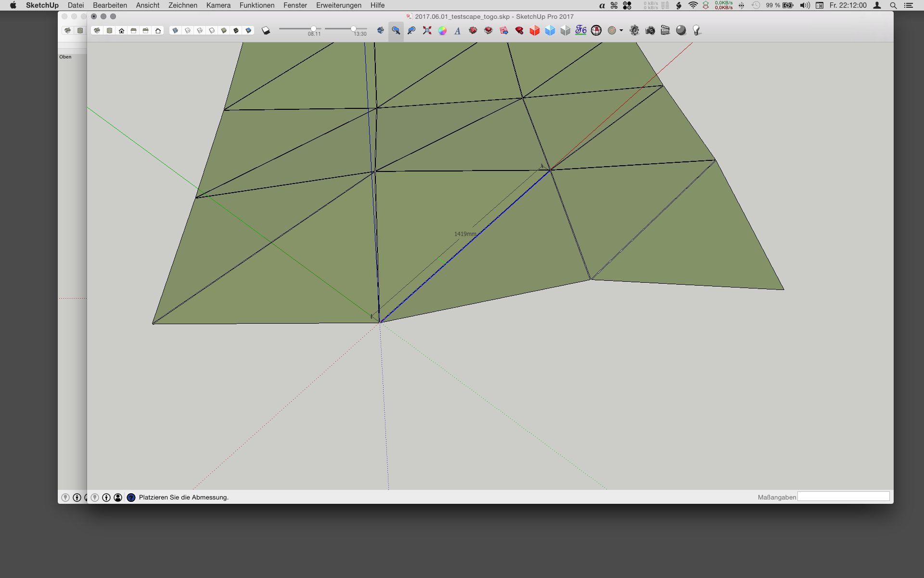Open the color wheel materials picker
The width and height of the screenshot is (924, 578).
point(442,30)
